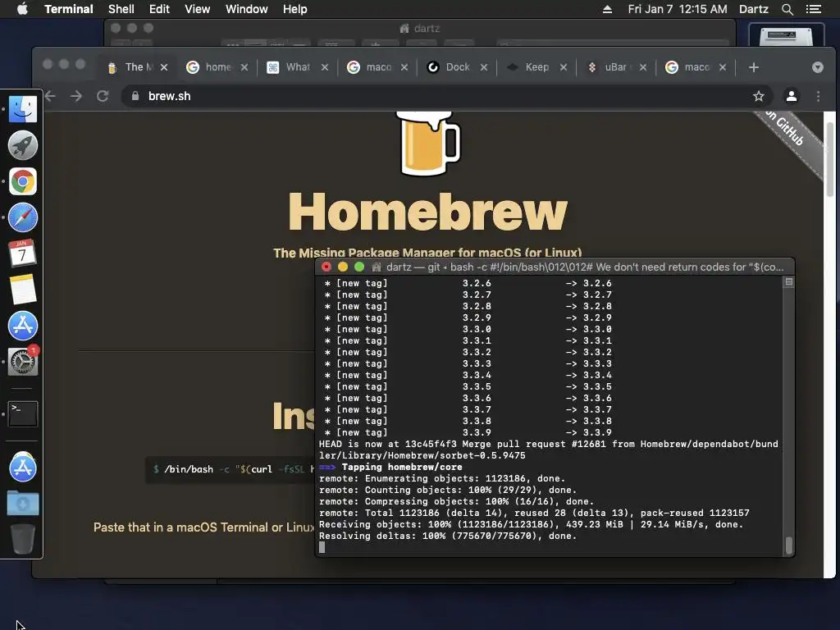Click the Dartz user menu item
The width and height of the screenshot is (840, 630).
coord(753,9)
